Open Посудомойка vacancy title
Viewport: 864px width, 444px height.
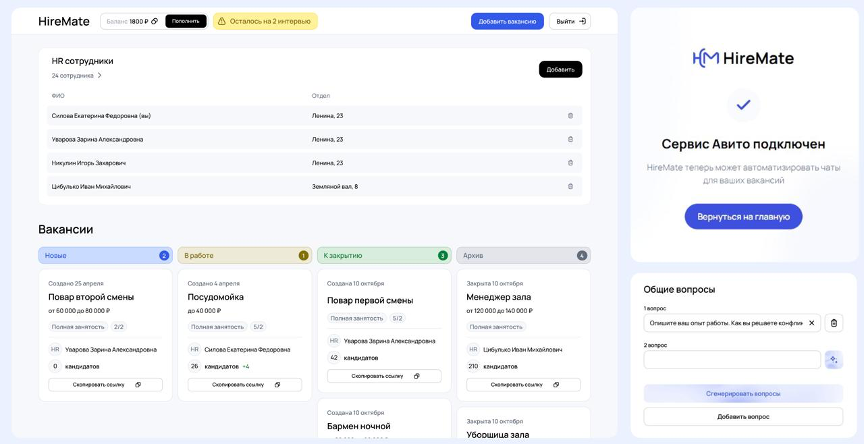215,297
